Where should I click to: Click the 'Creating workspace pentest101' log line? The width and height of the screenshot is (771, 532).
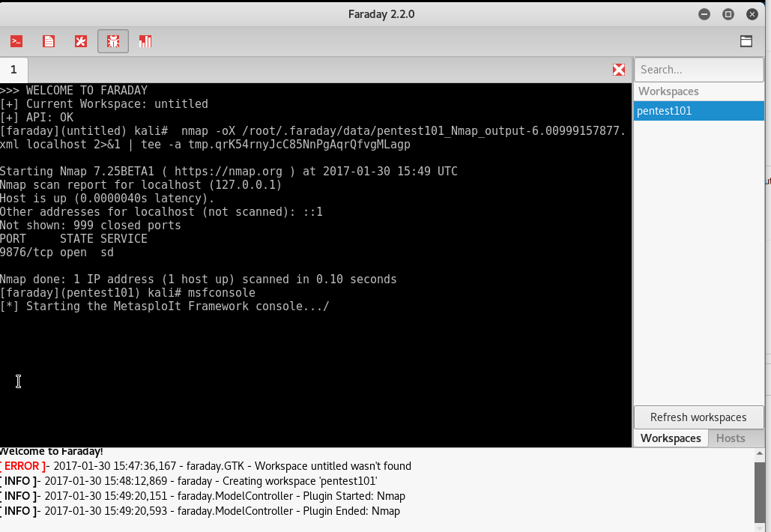(x=189, y=481)
